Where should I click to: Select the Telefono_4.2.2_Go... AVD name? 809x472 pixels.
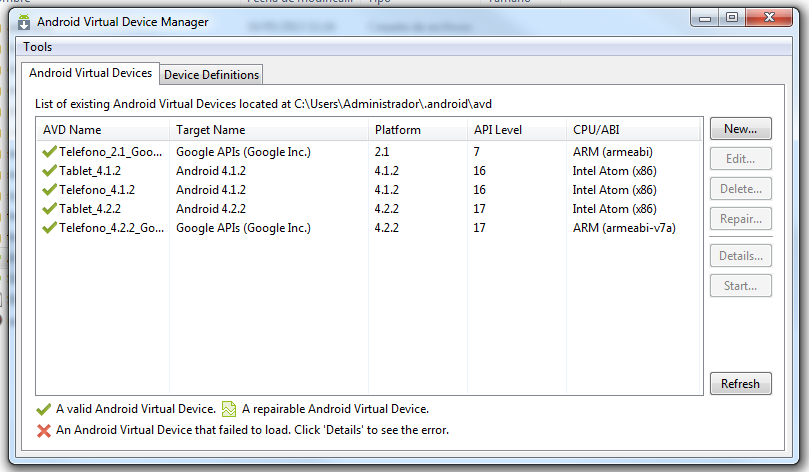tap(111, 227)
